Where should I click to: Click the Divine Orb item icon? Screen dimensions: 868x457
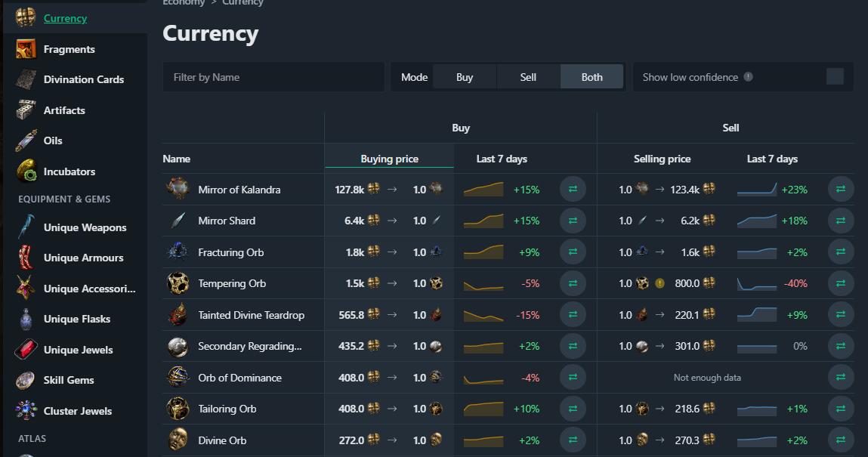pyautogui.click(x=178, y=440)
